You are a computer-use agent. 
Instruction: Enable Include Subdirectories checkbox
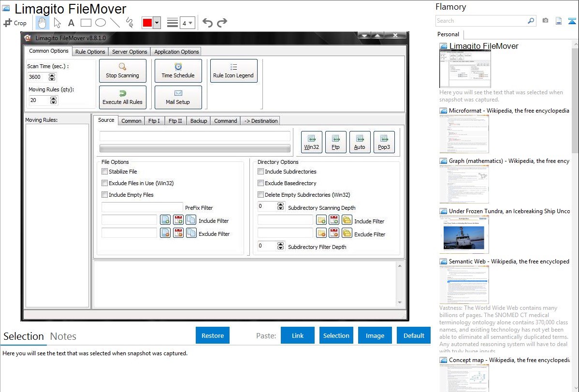click(261, 172)
